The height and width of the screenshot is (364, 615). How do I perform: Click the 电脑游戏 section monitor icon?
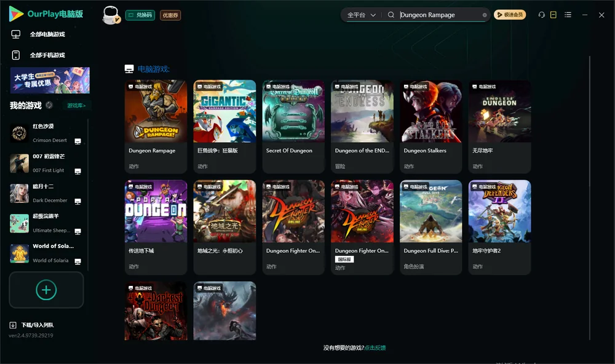129,69
